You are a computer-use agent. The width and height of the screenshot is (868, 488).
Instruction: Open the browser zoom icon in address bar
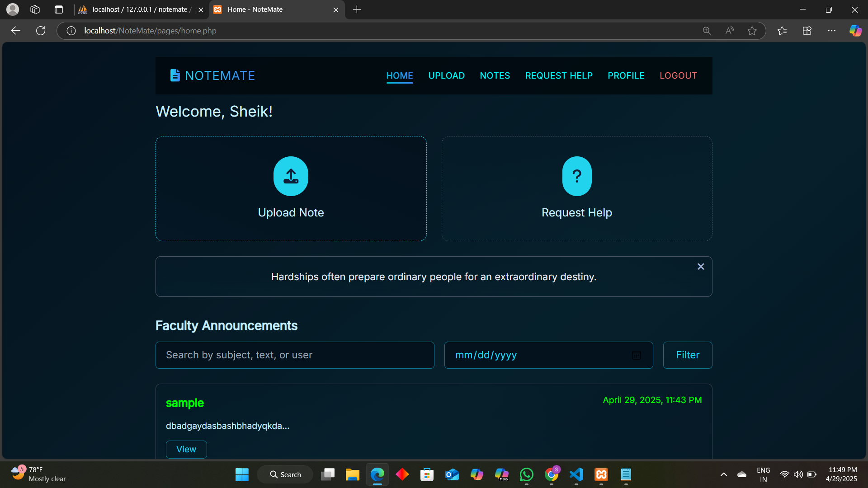click(x=707, y=31)
